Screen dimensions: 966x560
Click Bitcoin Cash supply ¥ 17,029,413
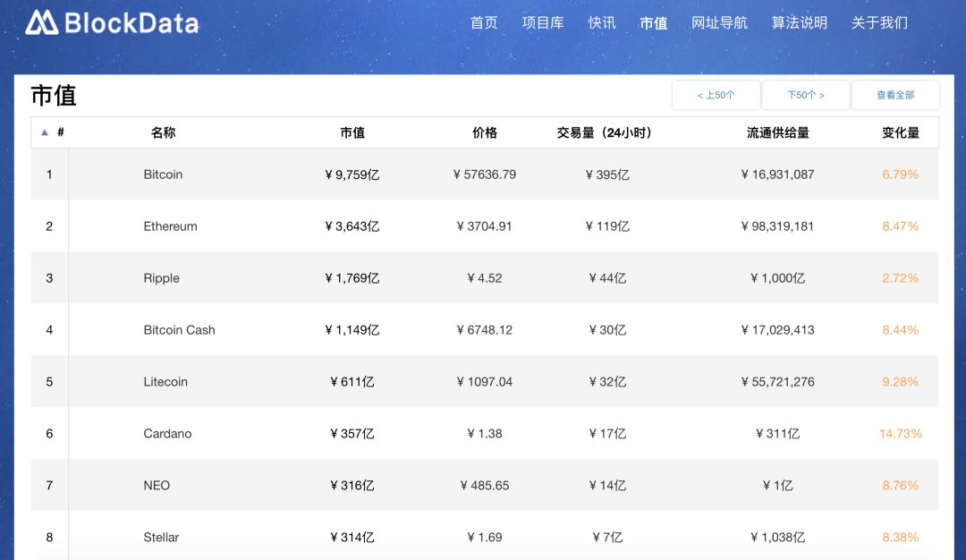777,329
